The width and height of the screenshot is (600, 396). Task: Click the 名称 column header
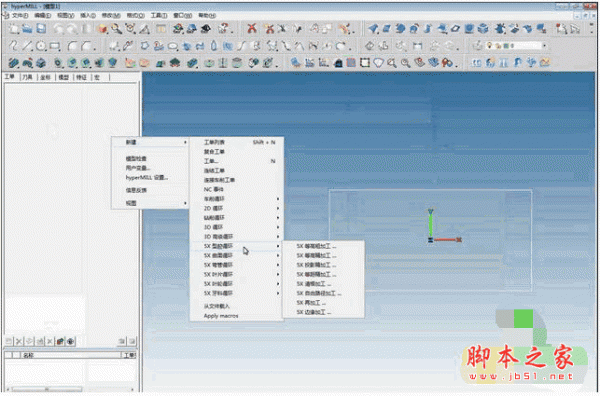coord(71,355)
